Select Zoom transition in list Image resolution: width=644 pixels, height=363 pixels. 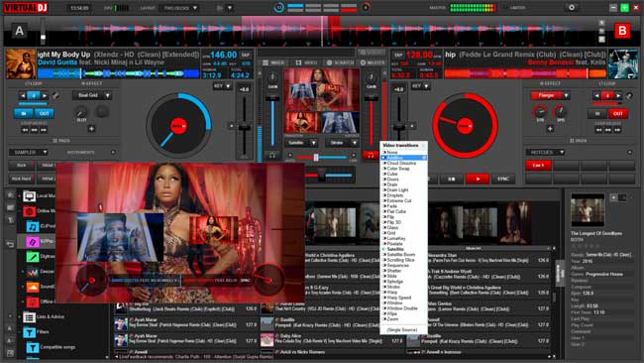click(x=392, y=319)
